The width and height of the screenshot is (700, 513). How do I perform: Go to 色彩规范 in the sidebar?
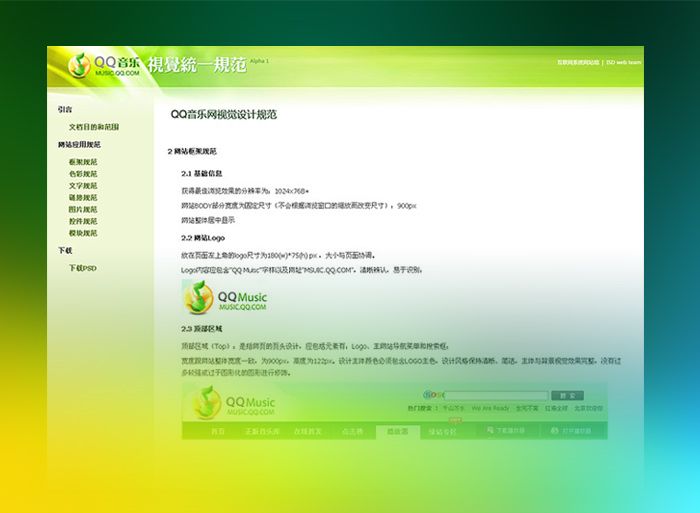pyautogui.click(x=83, y=173)
